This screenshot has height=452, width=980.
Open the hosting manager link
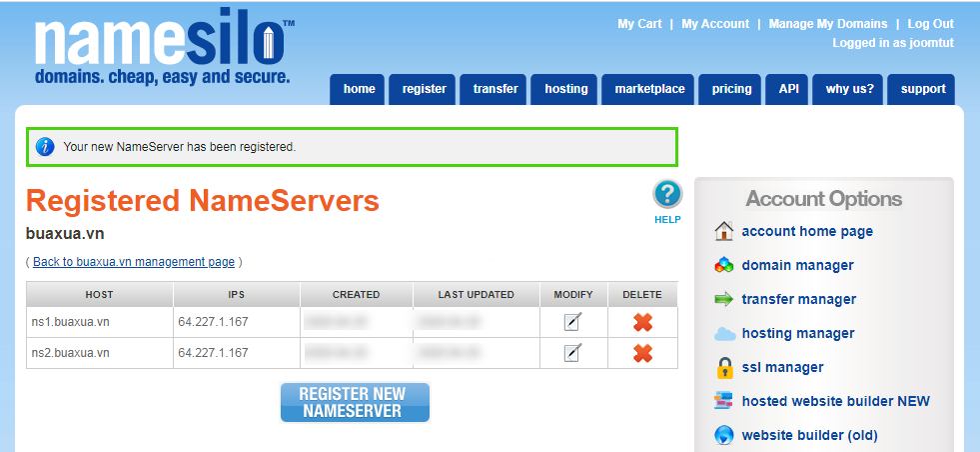tap(798, 333)
